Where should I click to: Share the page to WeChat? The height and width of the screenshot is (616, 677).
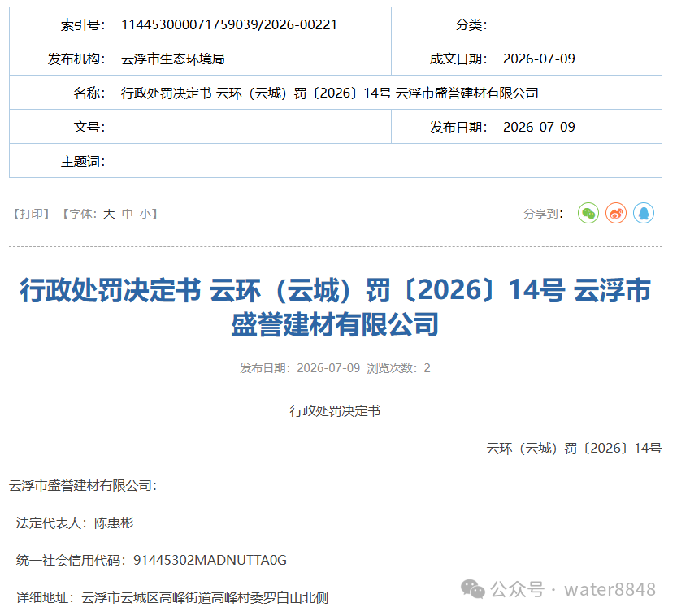[588, 213]
